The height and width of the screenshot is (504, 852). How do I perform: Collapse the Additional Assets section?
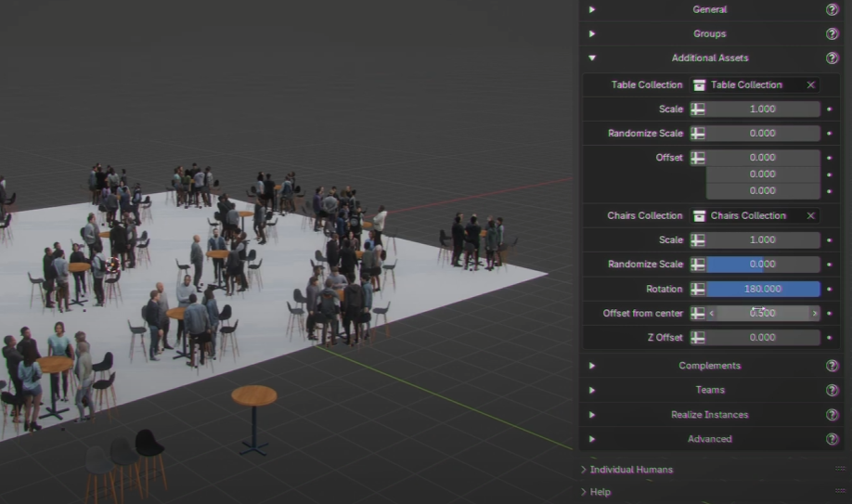592,58
